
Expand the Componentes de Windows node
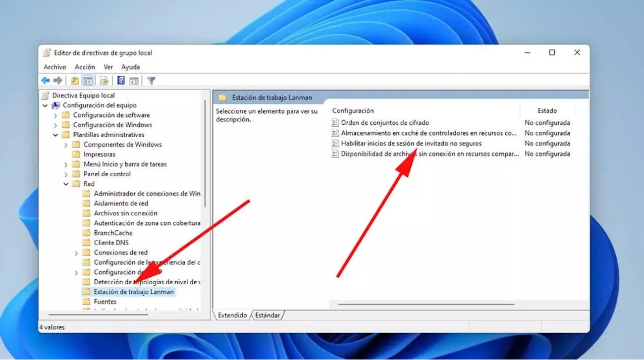point(66,145)
